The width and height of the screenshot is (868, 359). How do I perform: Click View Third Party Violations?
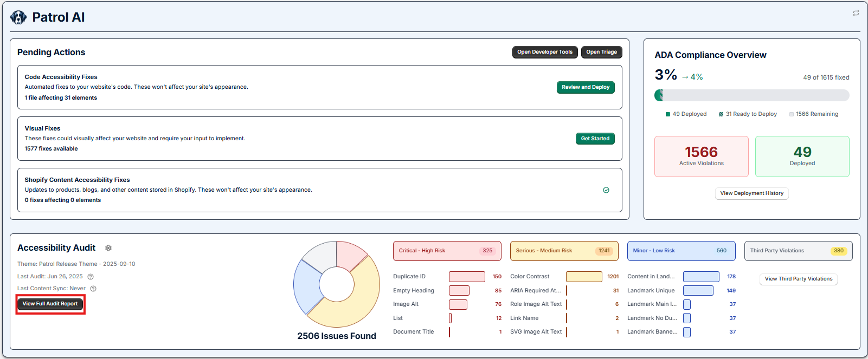[799, 279]
